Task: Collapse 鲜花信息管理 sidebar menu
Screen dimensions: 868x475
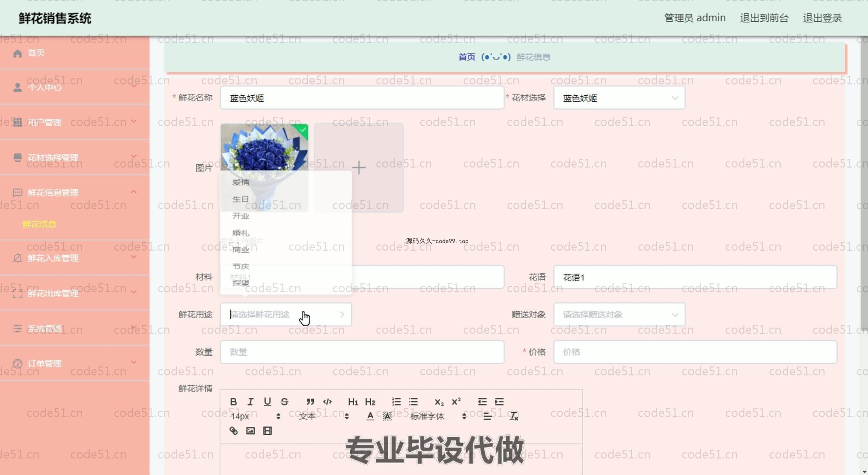Action: point(74,193)
